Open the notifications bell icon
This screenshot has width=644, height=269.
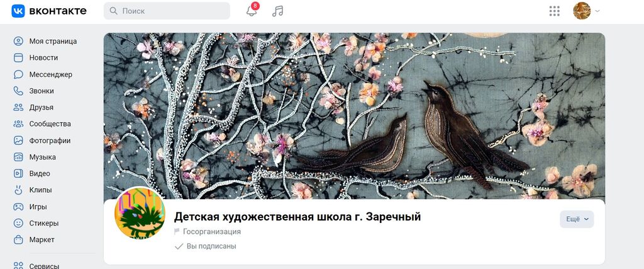click(252, 11)
